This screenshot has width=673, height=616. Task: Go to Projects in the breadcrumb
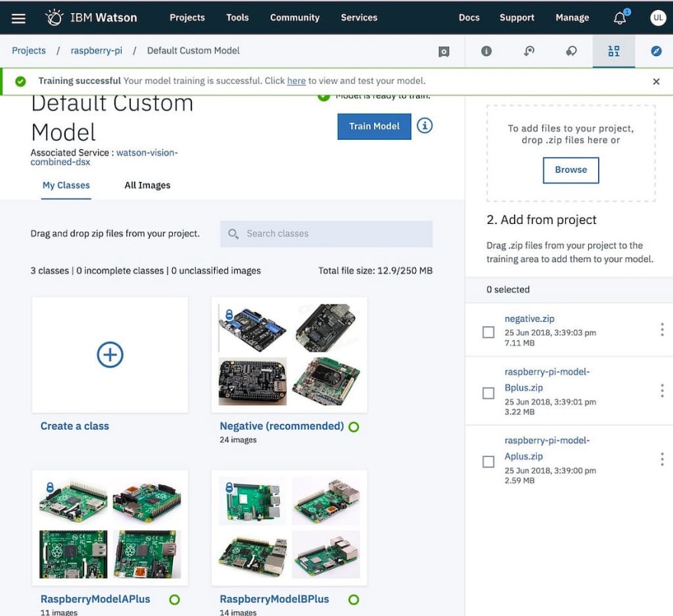tap(29, 50)
